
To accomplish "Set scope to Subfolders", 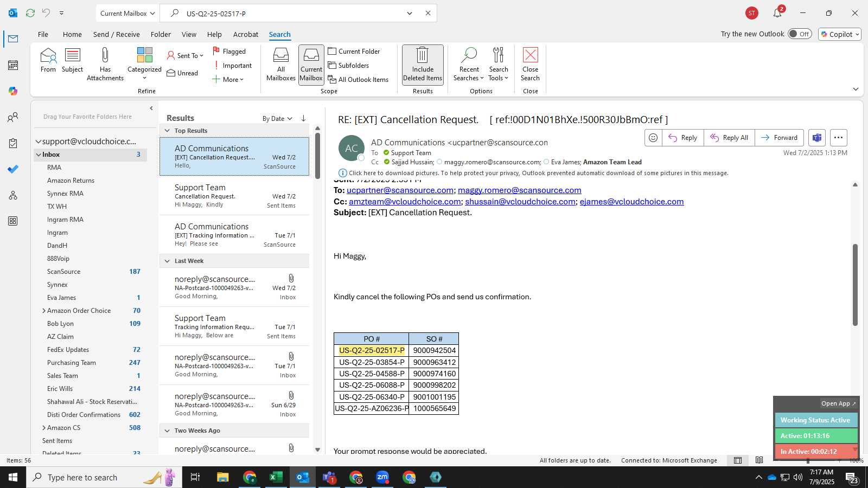I will click(x=348, y=65).
